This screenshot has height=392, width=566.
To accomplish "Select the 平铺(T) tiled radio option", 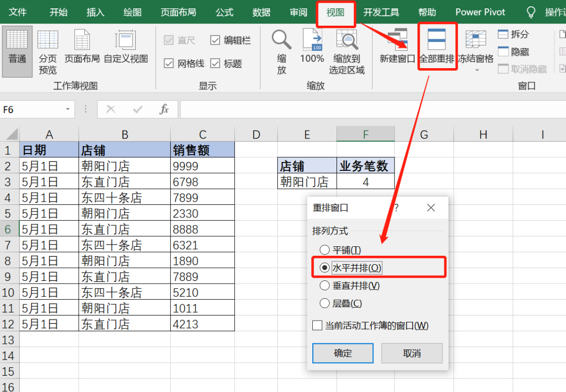I will (324, 250).
